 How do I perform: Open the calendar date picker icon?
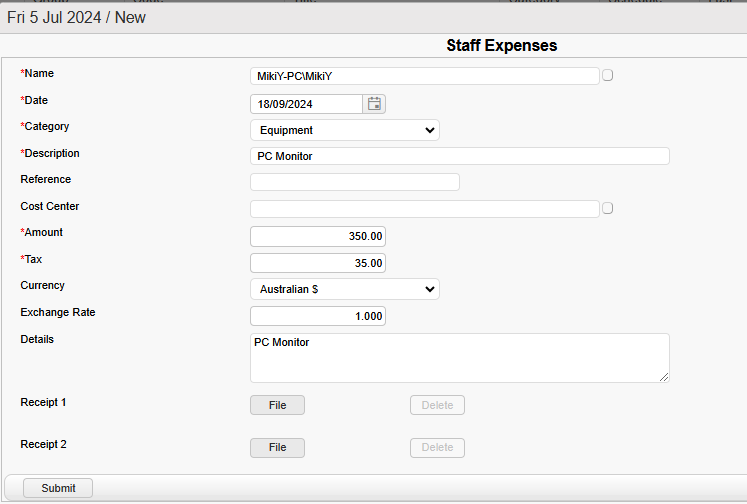click(374, 104)
